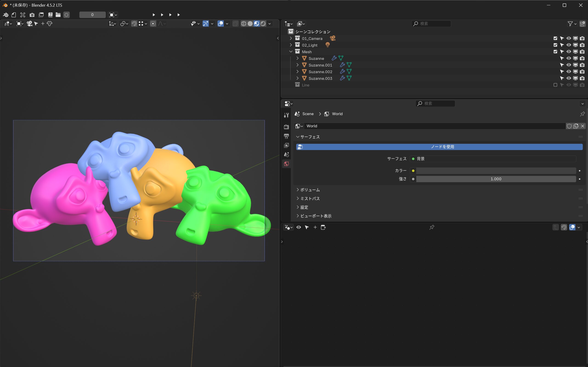588x367 pixels.
Task: Select wireframe viewport shading icon
Action: (243, 24)
